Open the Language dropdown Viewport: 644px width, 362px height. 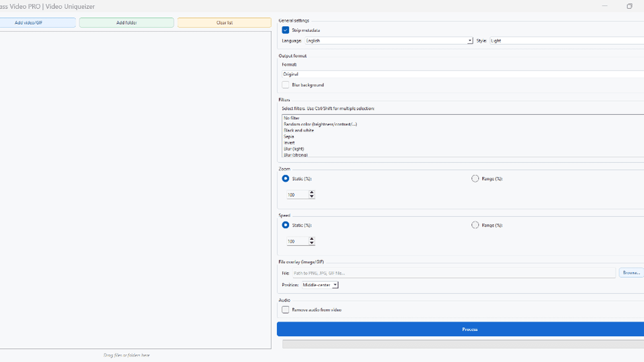pyautogui.click(x=389, y=41)
